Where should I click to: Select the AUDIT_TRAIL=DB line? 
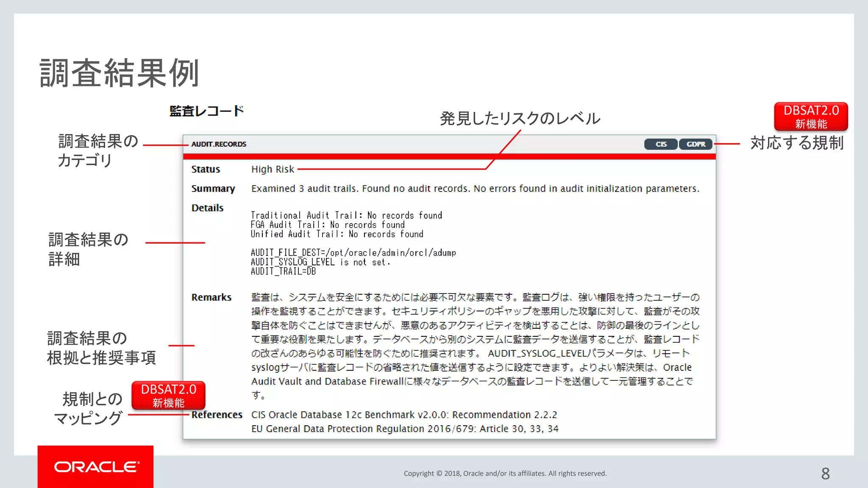pos(283,271)
